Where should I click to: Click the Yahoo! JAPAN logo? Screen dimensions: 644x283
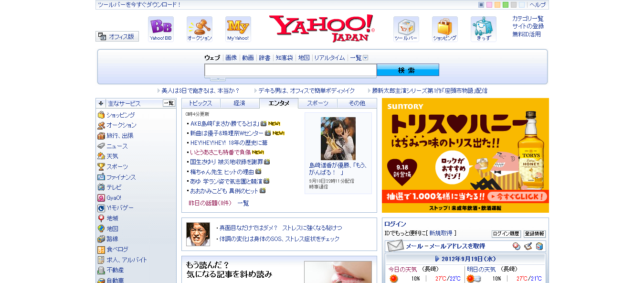tap(322, 29)
